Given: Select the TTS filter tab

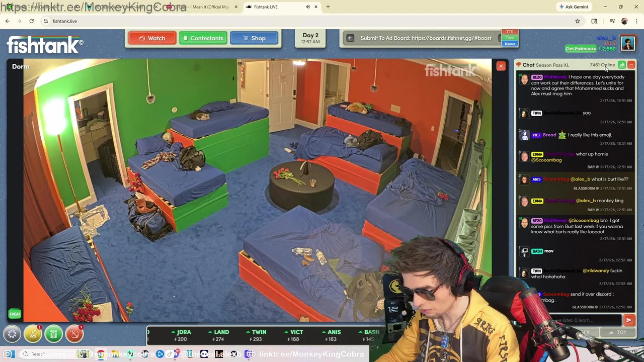Looking at the screenshot, I should pyautogui.click(x=510, y=32).
